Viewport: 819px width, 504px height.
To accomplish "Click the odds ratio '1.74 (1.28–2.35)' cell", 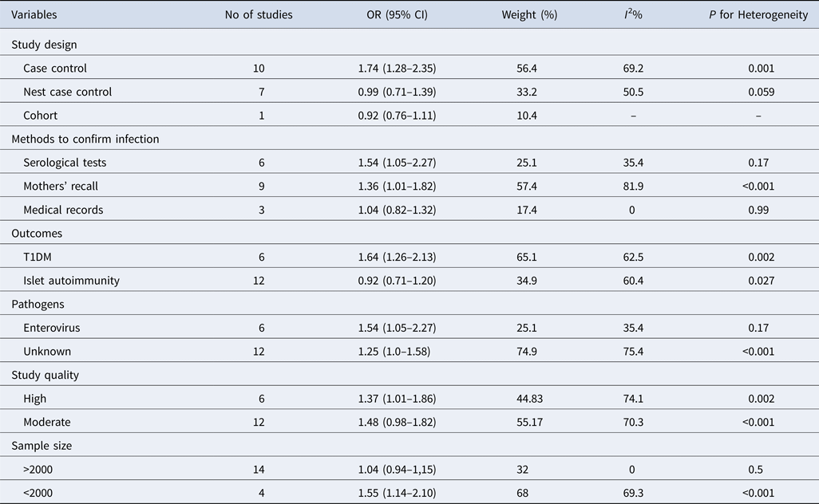I will [397, 69].
